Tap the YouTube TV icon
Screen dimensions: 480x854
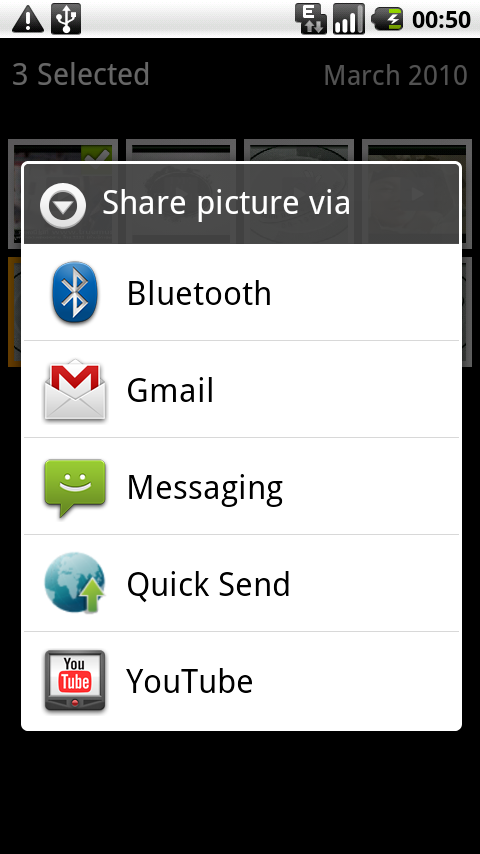[x=75, y=681]
